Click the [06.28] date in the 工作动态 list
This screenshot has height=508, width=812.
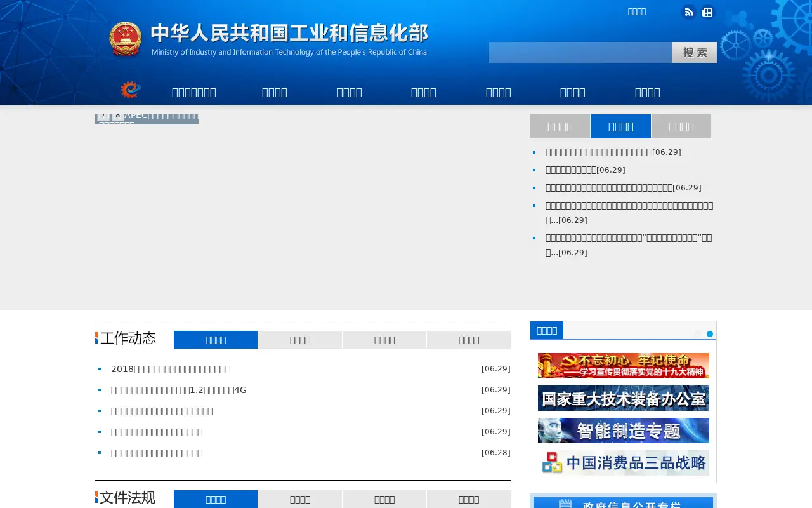click(496, 453)
